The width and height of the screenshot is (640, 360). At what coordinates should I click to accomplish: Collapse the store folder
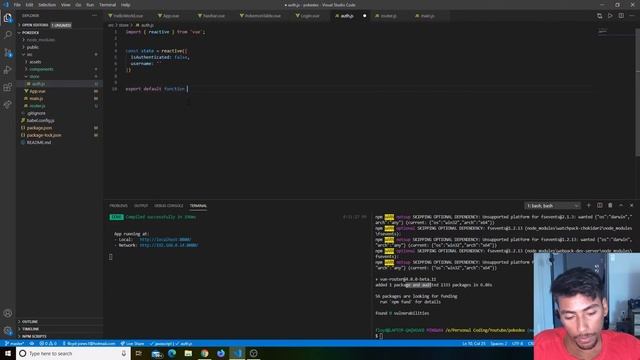(59, 77)
